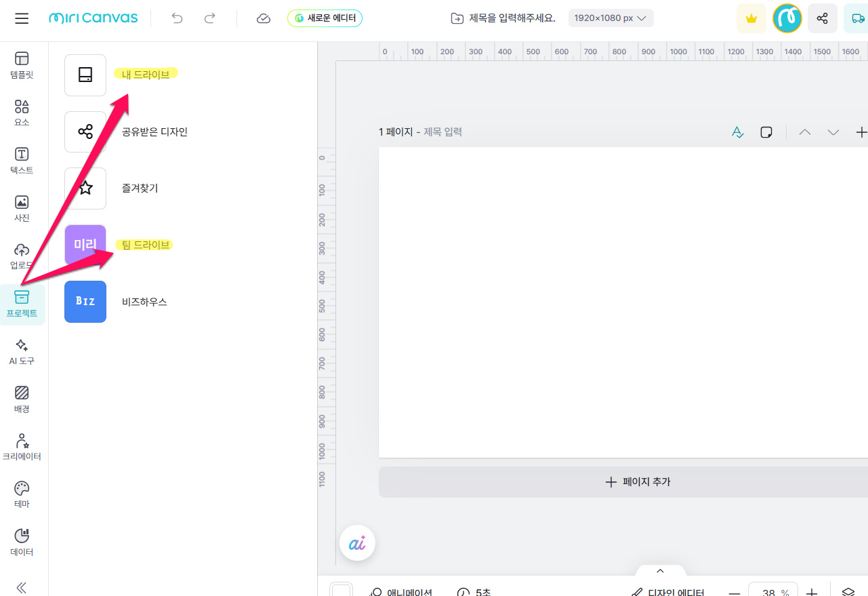Screen dimensions: 868x596
Task: Click the 페이지 추가 add page button
Action: (x=623, y=482)
